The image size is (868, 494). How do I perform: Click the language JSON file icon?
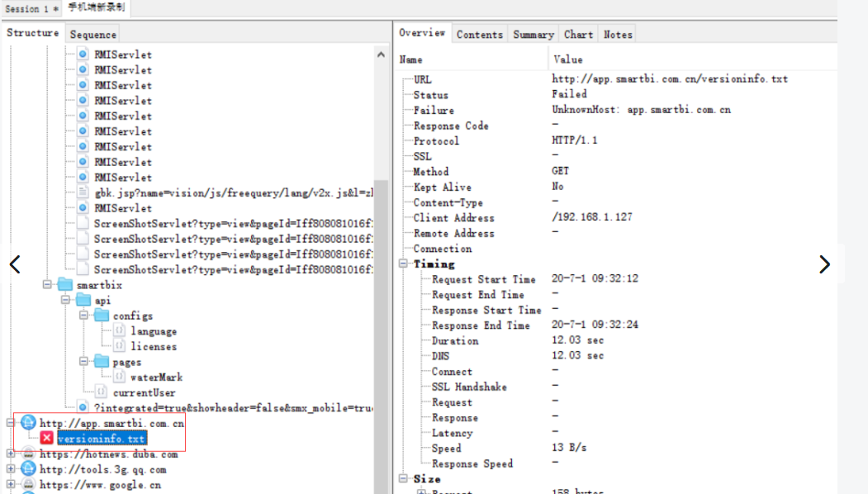pos(119,330)
